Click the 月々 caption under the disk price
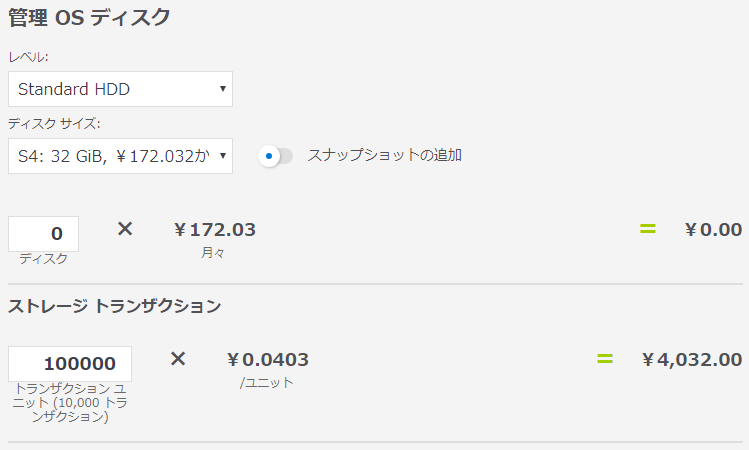This screenshot has width=749, height=450. tap(213, 254)
